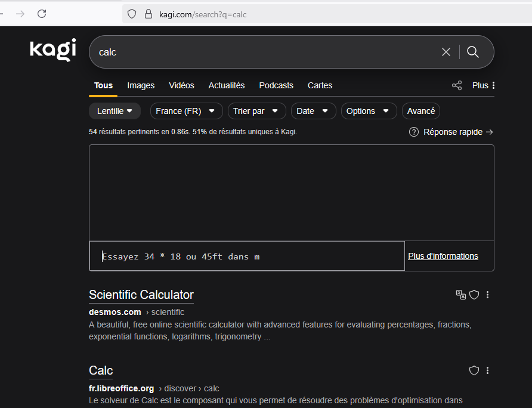The image size is (532, 408).
Task: Open the three-dot menu on Scientific Calculator result
Action: pyautogui.click(x=488, y=295)
